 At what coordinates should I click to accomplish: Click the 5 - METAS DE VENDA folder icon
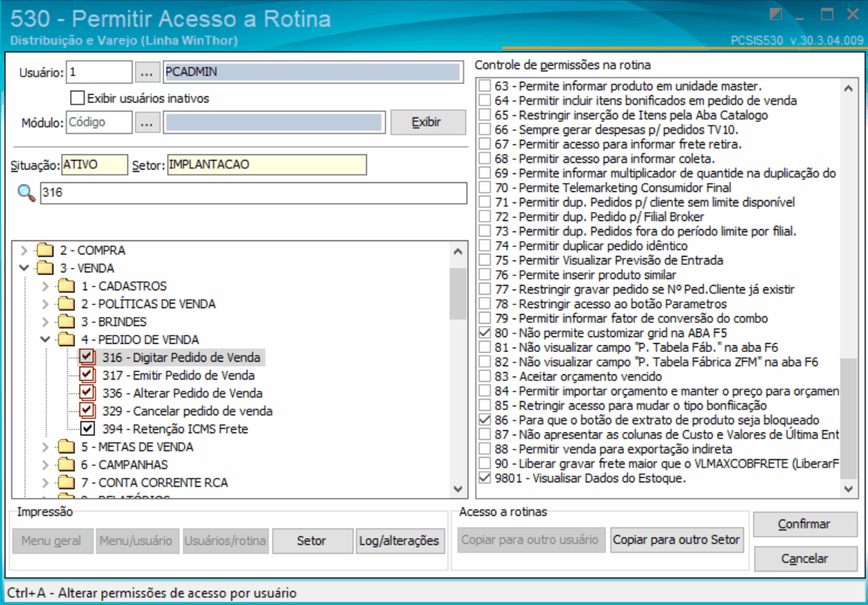[x=66, y=446]
